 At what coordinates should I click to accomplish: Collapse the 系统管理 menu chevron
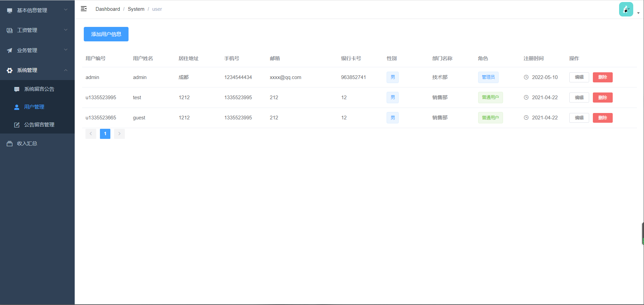(x=66, y=70)
